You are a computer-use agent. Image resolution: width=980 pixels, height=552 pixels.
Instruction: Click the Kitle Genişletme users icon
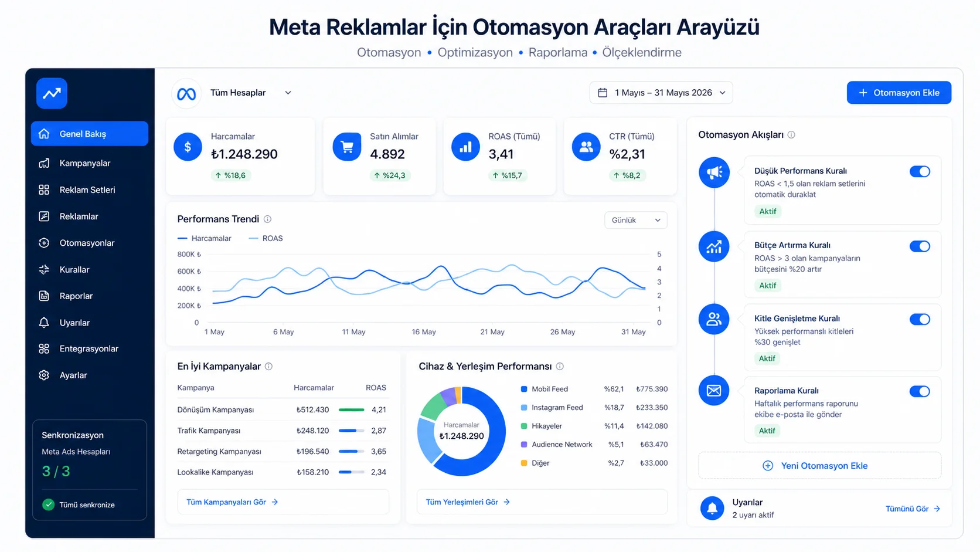tap(714, 319)
